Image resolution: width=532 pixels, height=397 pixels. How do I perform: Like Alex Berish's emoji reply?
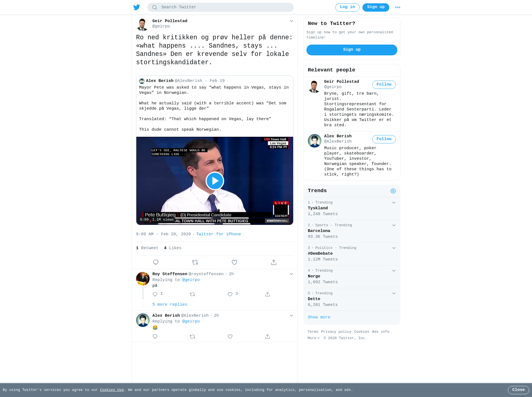[x=230, y=337]
